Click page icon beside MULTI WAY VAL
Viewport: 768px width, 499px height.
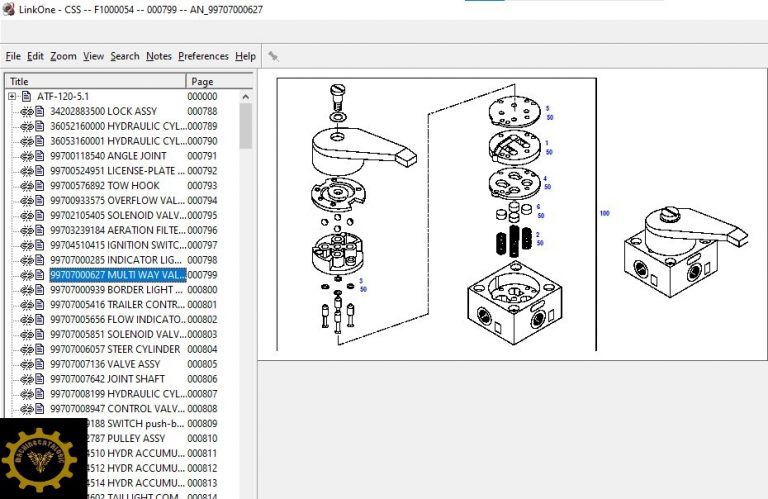click(40, 275)
